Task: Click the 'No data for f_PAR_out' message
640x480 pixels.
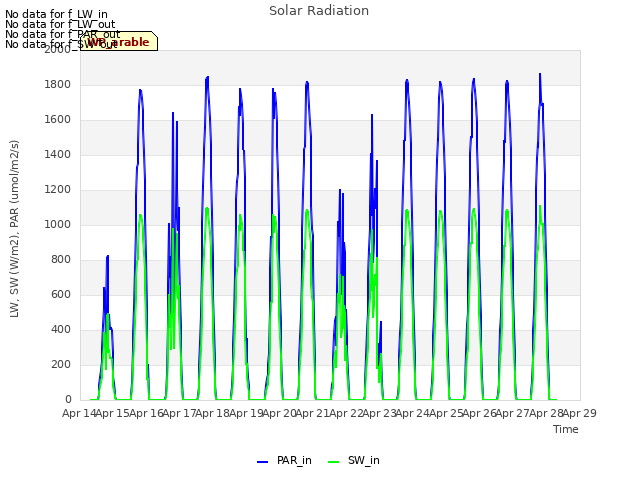Action: [62, 34]
